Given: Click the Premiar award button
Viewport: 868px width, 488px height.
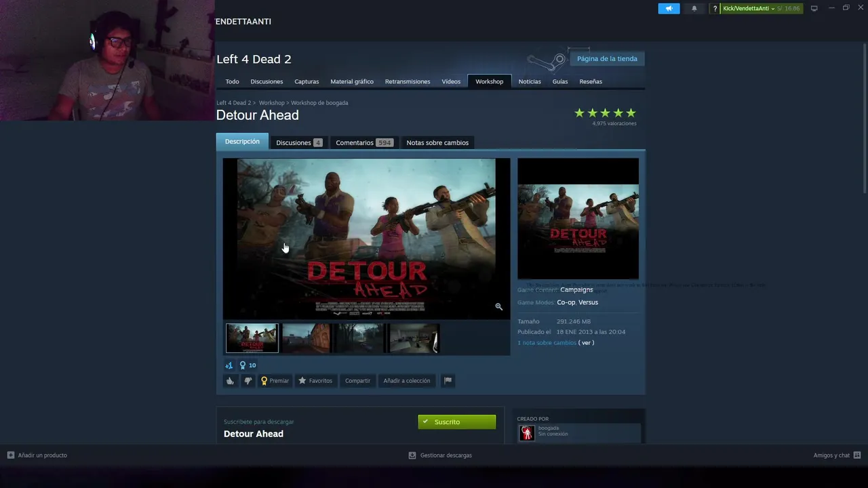Looking at the screenshot, I should 275,381.
